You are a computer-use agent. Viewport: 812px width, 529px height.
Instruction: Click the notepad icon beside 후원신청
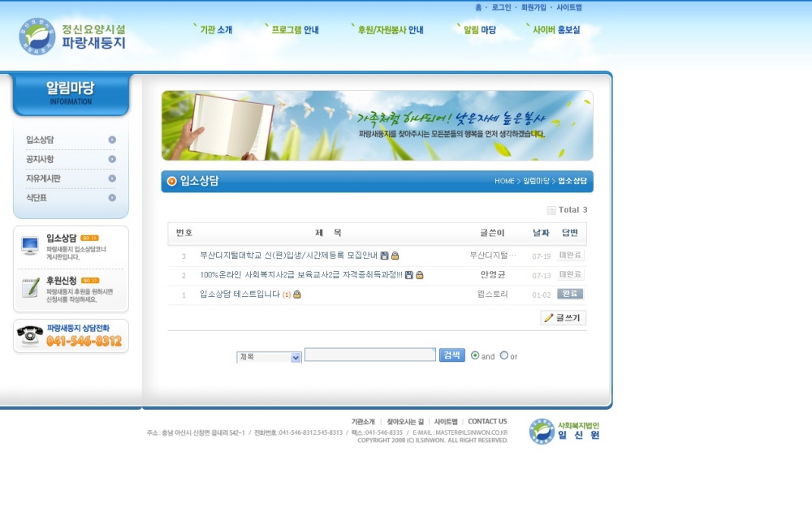[30, 287]
